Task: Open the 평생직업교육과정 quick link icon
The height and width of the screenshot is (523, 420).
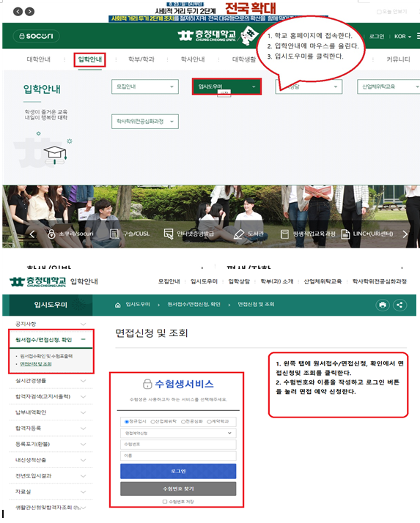Action: pyautogui.click(x=284, y=234)
